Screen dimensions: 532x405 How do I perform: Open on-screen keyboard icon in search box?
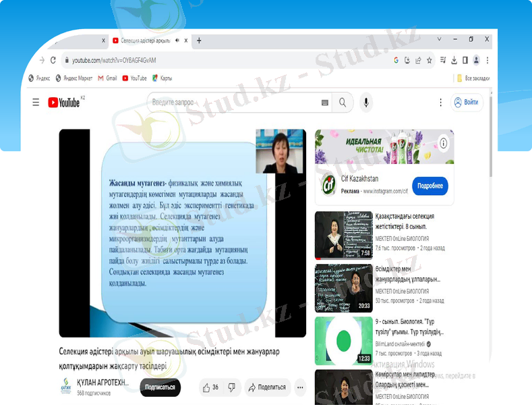[x=325, y=103]
